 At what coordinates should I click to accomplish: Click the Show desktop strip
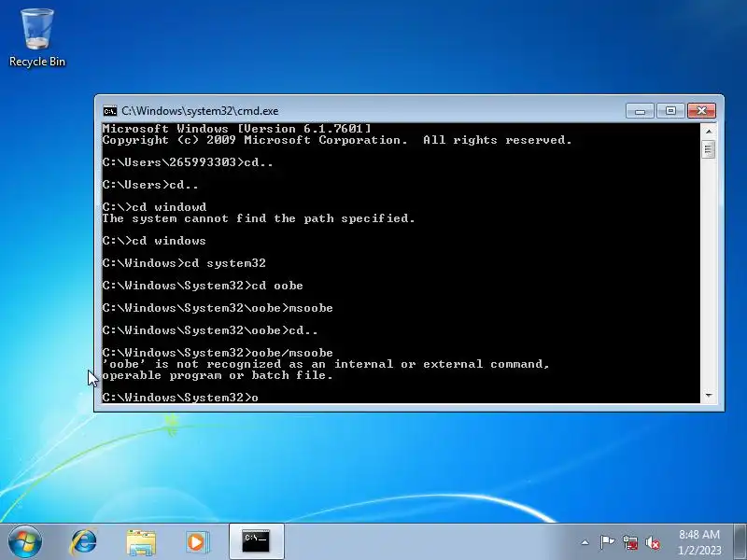click(x=740, y=542)
